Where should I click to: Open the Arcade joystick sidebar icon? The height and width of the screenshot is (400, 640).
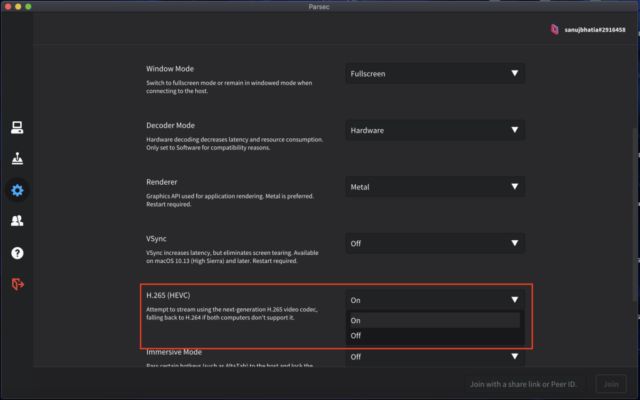click(x=17, y=158)
